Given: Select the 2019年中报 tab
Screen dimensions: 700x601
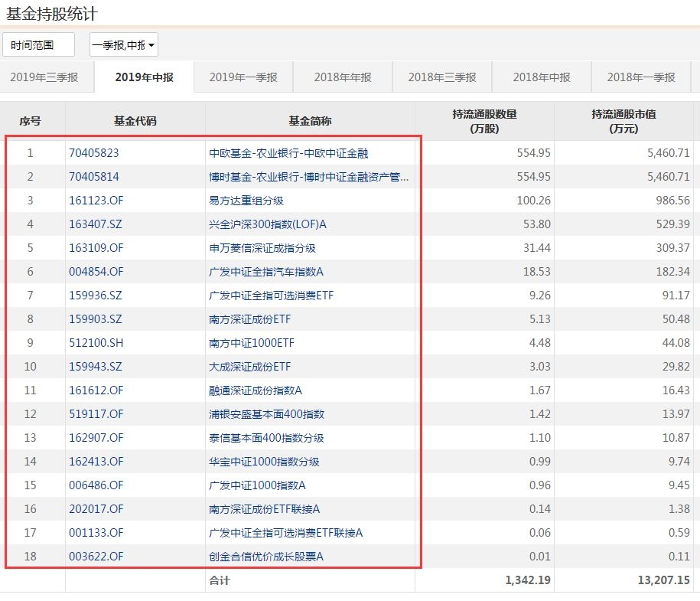Looking at the screenshot, I should (144, 77).
